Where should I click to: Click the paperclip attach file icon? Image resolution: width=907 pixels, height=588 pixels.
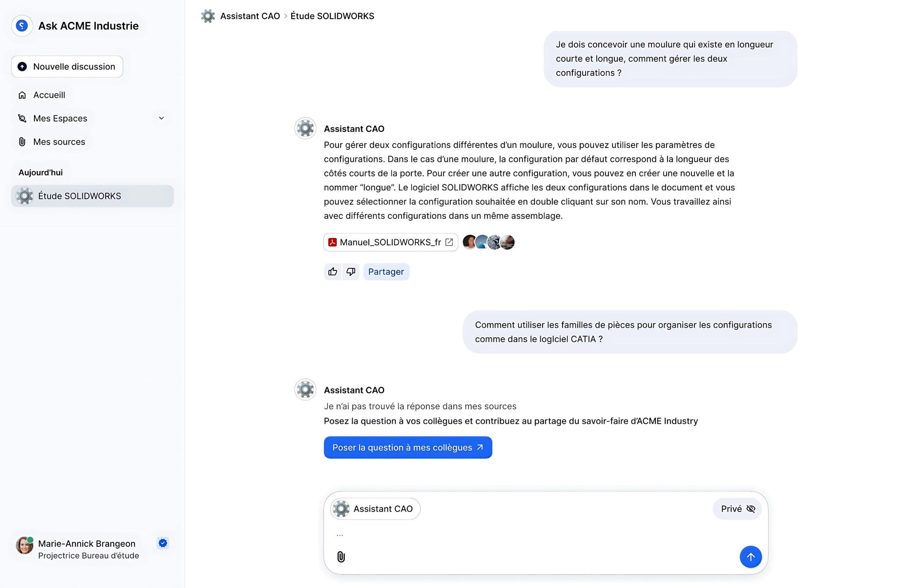341,557
